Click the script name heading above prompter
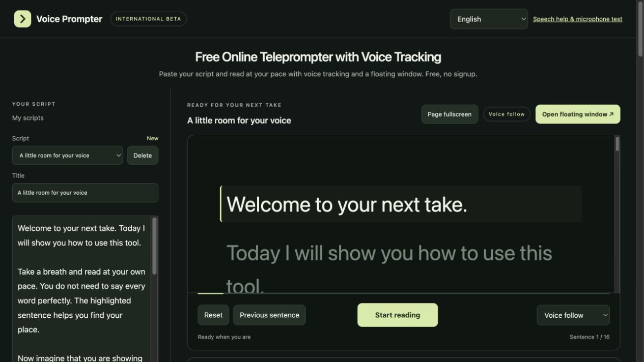 [x=239, y=120]
